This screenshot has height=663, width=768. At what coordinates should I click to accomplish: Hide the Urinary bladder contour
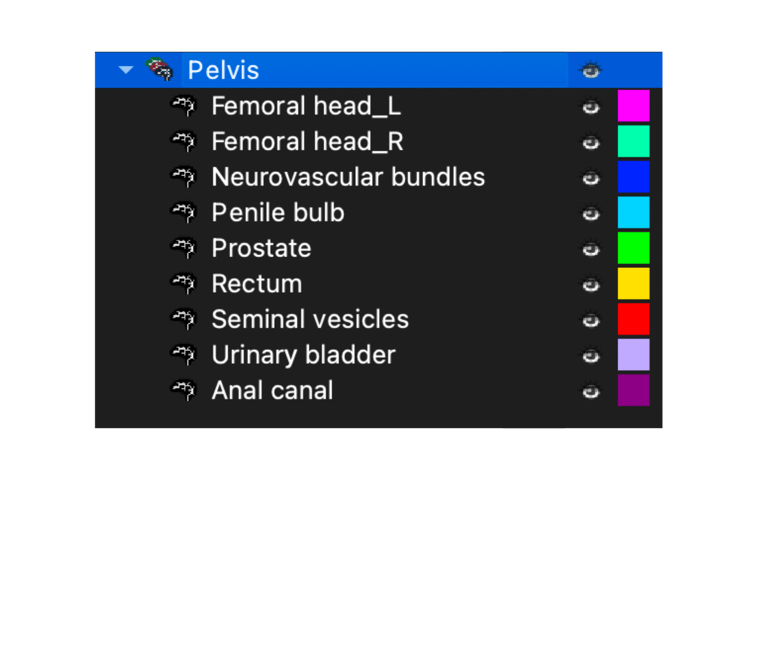click(x=591, y=355)
